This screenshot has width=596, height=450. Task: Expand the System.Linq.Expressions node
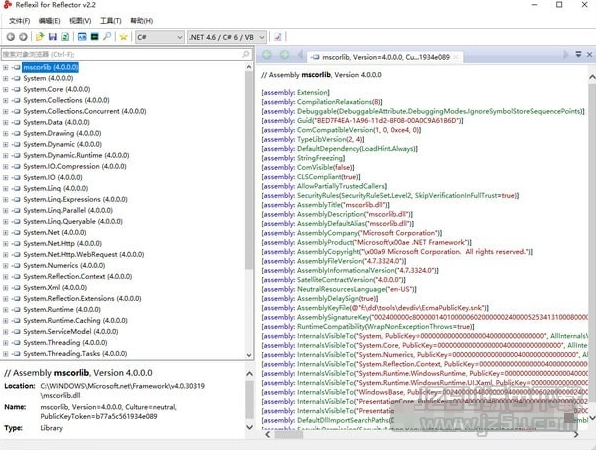tap(5, 200)
